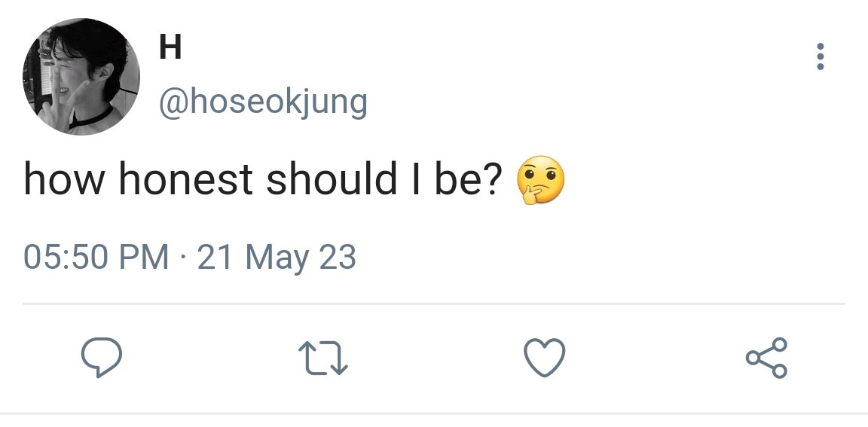Click the dot separator in the timestamp
868x427 pixels.
183,259
